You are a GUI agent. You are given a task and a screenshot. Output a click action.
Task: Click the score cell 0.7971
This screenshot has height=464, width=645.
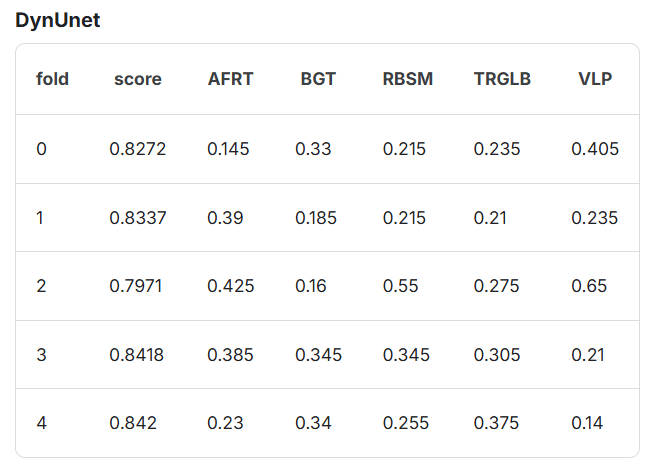point(135,286)
